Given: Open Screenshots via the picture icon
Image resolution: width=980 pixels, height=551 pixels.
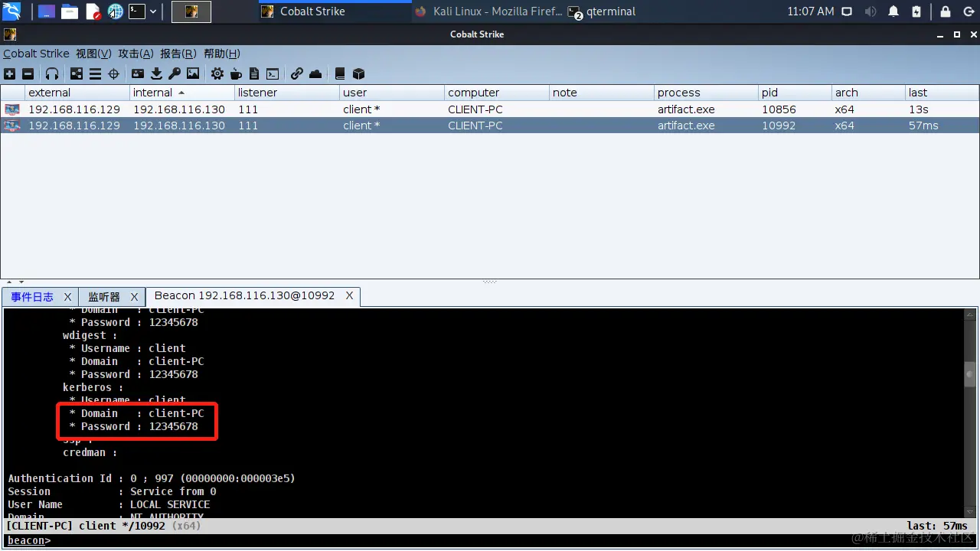Looking at the screenshot, I should (193, 73).
